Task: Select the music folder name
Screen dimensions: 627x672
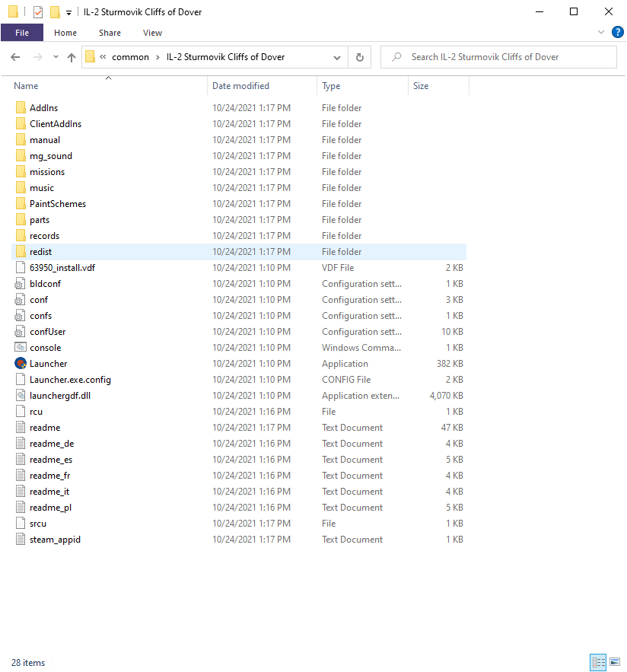Action: point(42,188)
